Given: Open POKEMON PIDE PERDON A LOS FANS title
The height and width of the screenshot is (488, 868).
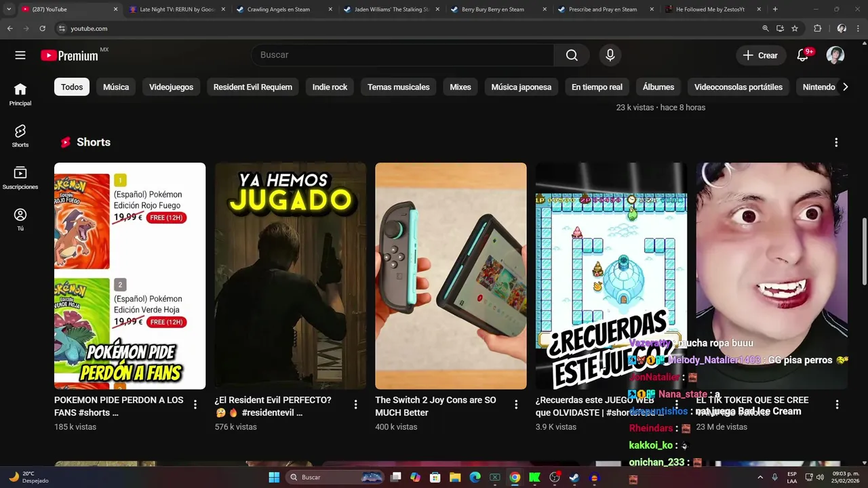Looking at the screenshot, I should [119, 406].
